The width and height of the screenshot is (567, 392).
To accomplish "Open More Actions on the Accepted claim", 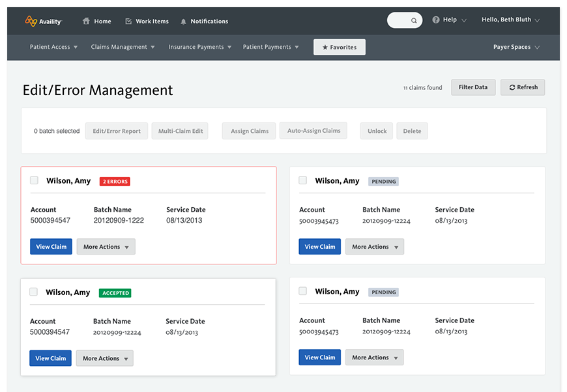I will (x=104, y=358).
